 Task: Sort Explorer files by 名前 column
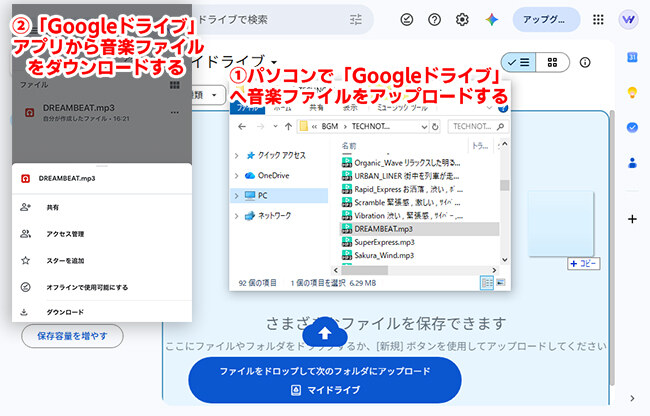click(349, 146)
